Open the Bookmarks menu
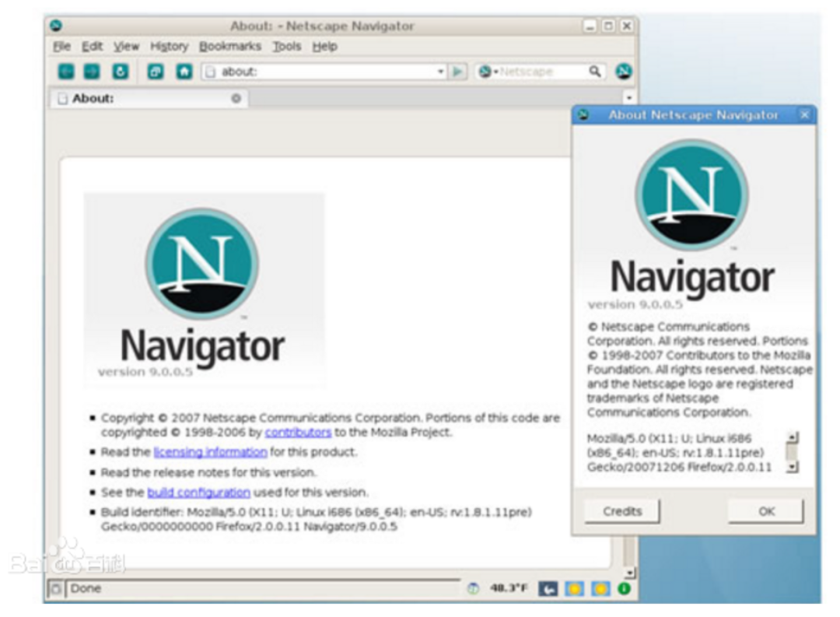The image size is (840, 617). 230,46
